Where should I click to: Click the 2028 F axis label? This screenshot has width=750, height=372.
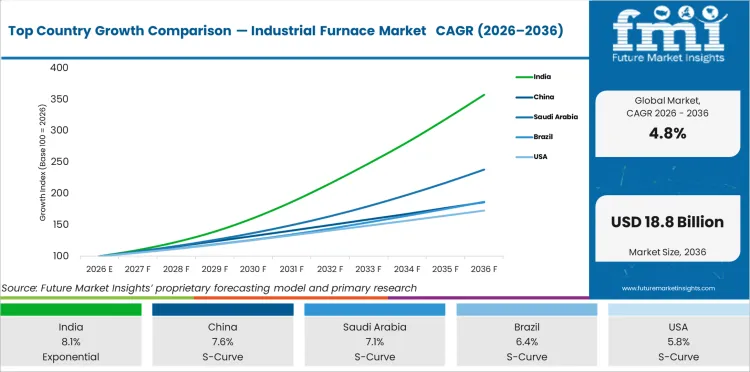(176, 269)
